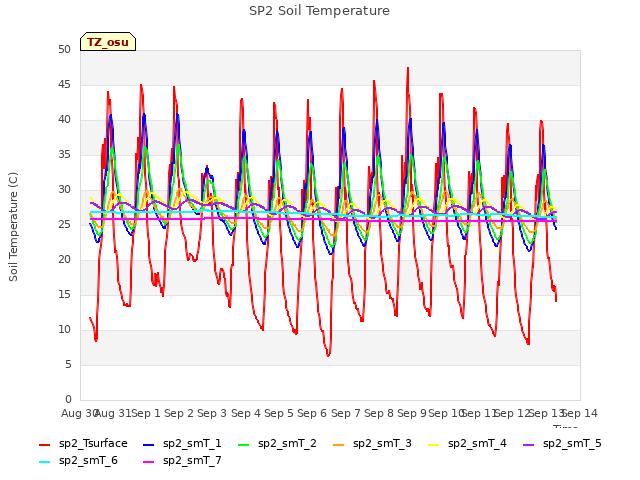
Task: Click the Sep 6 x-axis date label
Action: [x=312, y=414]
